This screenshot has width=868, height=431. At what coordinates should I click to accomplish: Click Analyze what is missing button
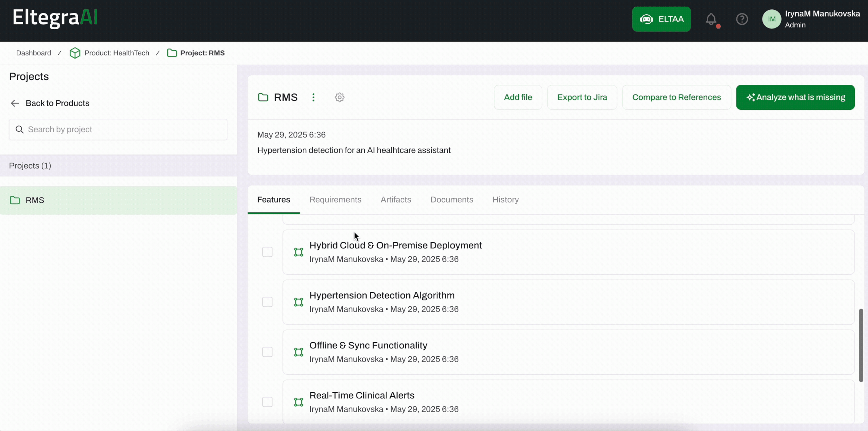795,97
